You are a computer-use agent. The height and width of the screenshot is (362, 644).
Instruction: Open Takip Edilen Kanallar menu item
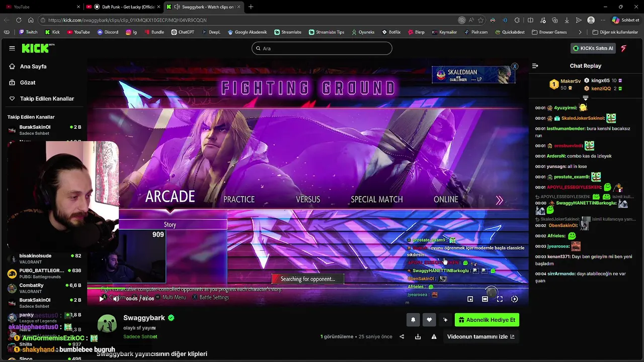(x=47, y=99)
